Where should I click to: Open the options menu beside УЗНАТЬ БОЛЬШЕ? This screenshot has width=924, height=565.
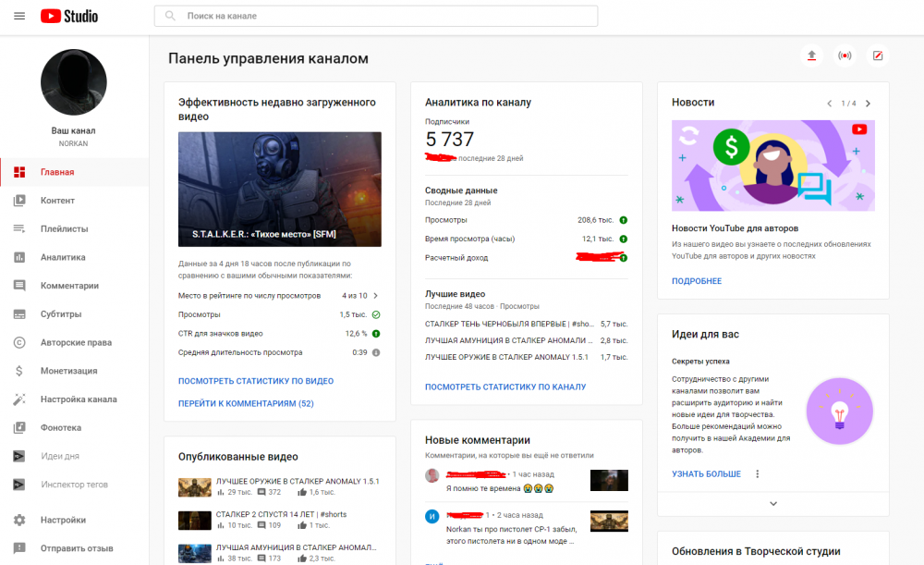tap(756, 473)
